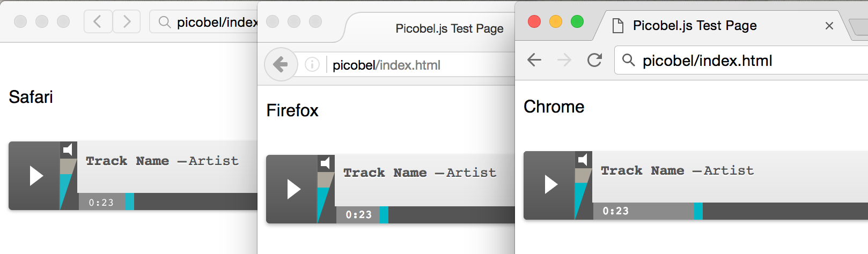Image resolution: width=868 pixels, height=254 pixels.
Task: Play the track in Chrome's player
Action: click(549, 185)
